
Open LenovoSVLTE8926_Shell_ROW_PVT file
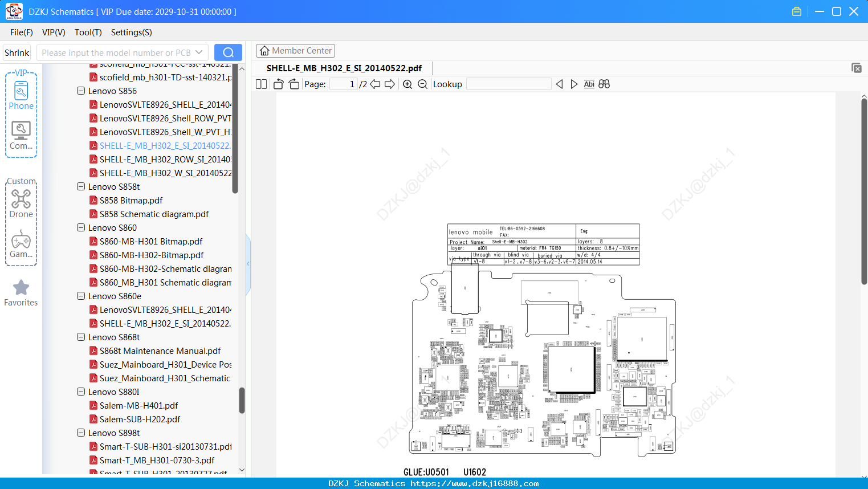[x=165, y=119]
